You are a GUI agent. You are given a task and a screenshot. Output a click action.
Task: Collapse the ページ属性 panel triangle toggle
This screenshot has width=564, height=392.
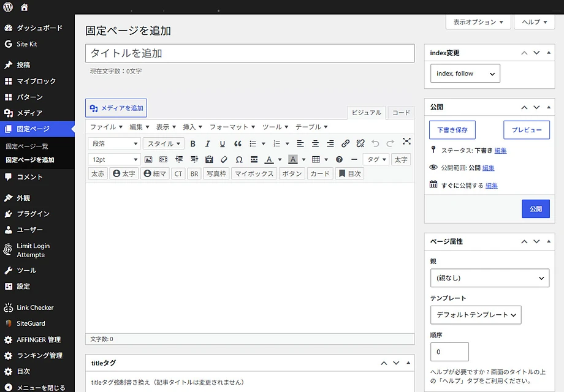pyautogui.click(x=549, y=241)
